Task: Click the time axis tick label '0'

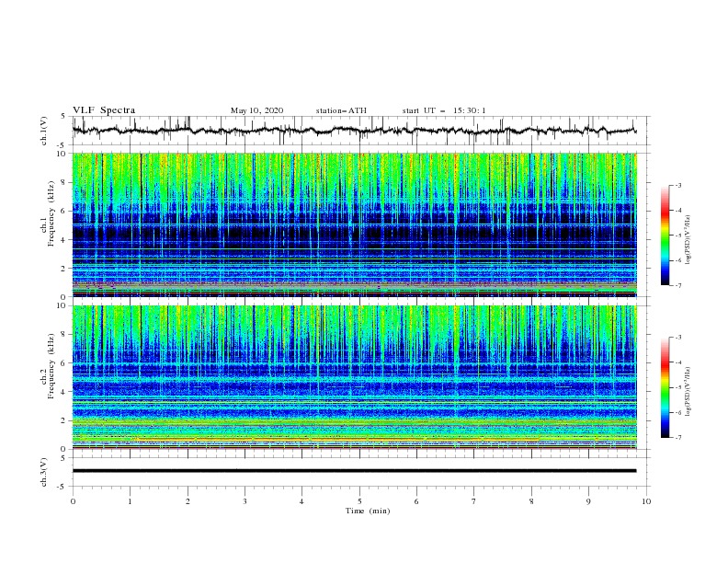Action: coord(73,501)
